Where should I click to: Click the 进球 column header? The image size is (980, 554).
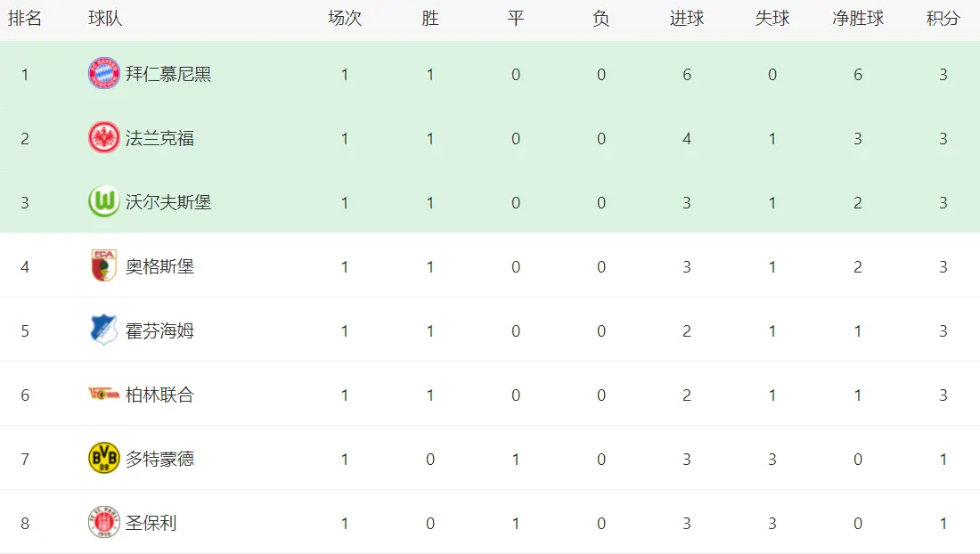tap(687, 19)
